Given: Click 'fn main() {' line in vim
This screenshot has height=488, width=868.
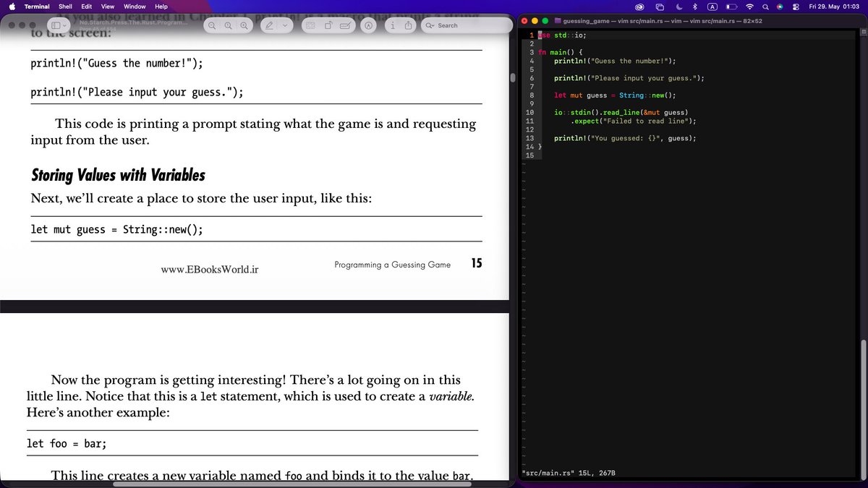Looking at the screenshot, I should [x=561, y=52].
